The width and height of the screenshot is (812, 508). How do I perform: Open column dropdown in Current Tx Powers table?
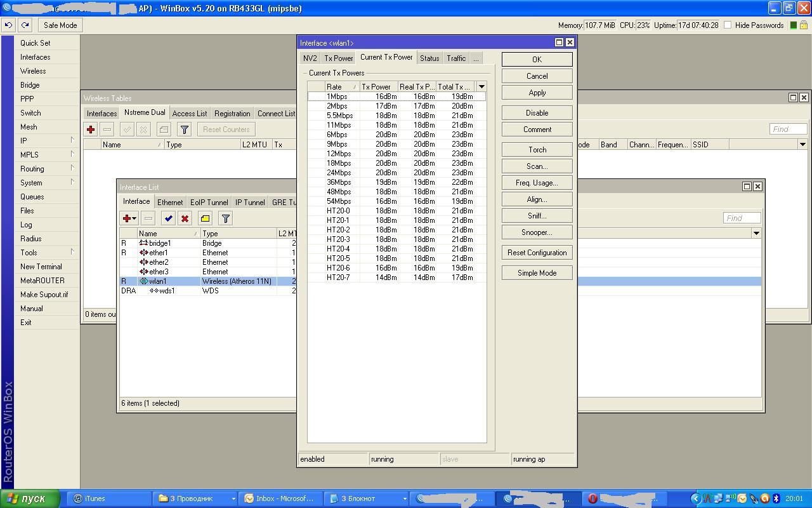481,86
